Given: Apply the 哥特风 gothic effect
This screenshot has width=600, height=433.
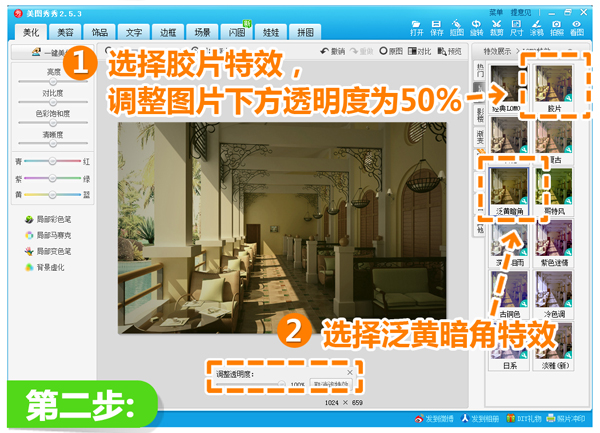Looking at the screenshot, I should pos(554,191).
